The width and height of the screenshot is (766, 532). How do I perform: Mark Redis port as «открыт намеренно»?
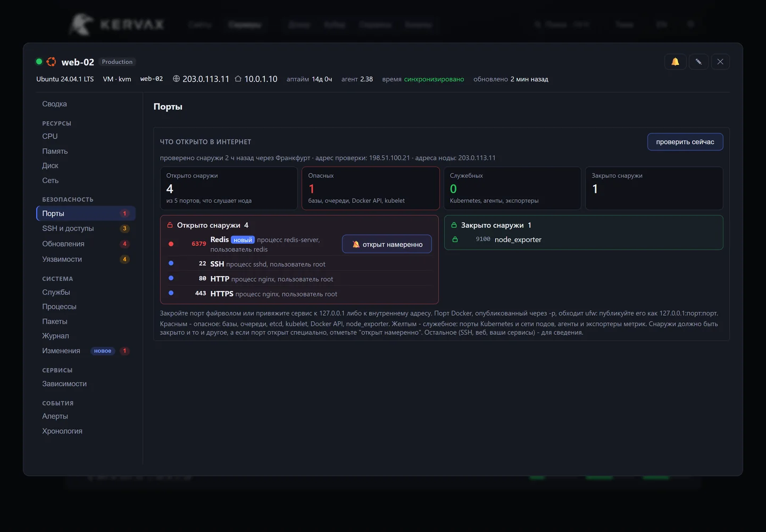click(x=387, y=244)
